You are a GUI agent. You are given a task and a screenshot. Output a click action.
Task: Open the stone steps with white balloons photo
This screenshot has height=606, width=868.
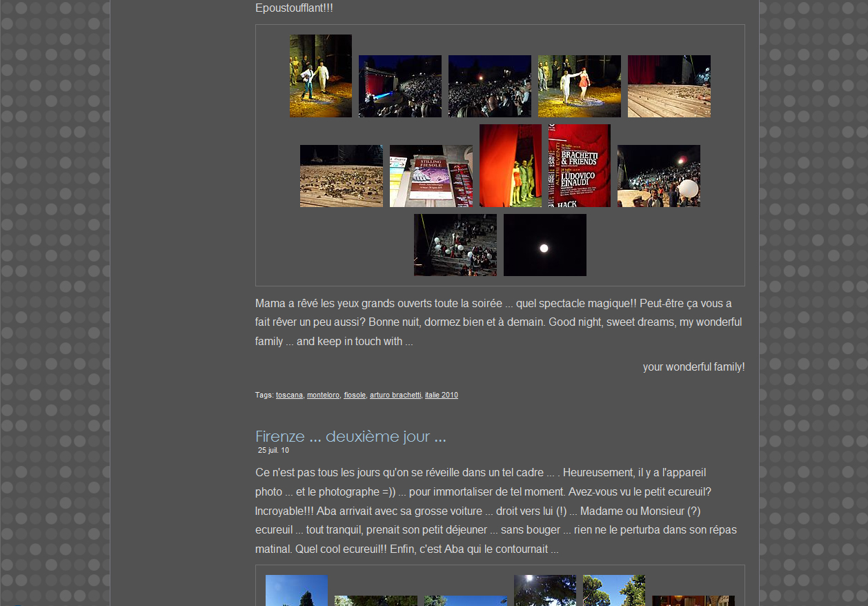[455, 245]
